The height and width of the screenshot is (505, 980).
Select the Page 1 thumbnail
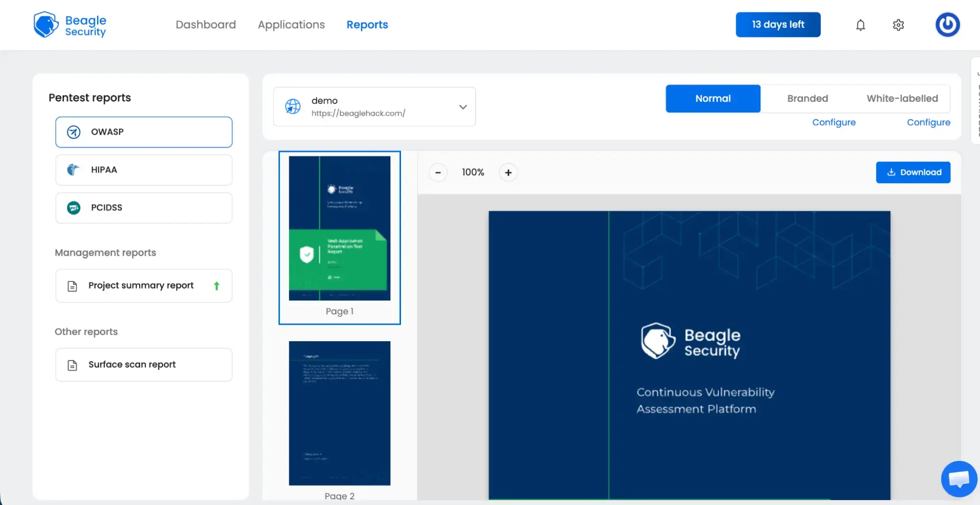pyautogui.click(x=339, y=238)
